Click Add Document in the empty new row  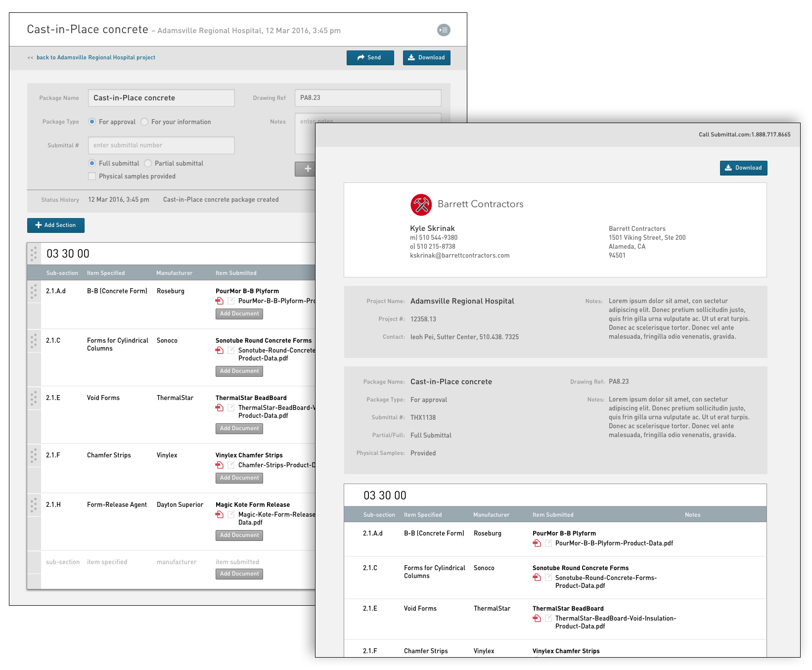click(x=239, y=574)
